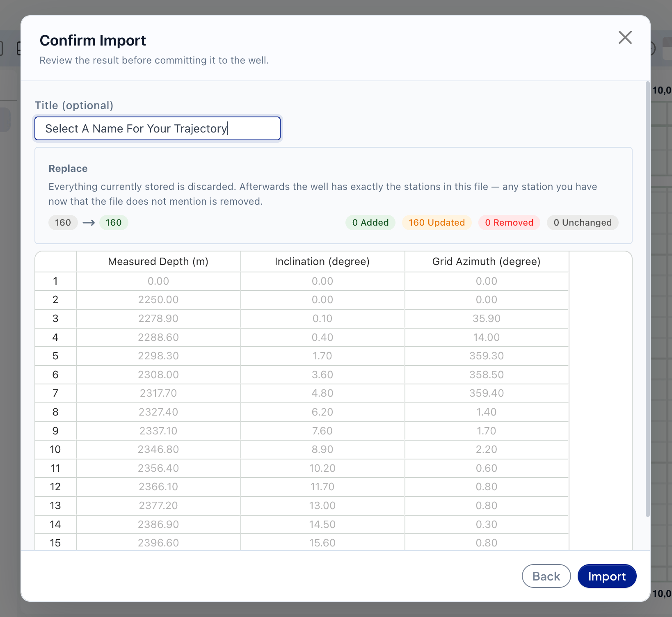Select measured depth cell 2250.00

pyautogui.click(x=158, y=300)
